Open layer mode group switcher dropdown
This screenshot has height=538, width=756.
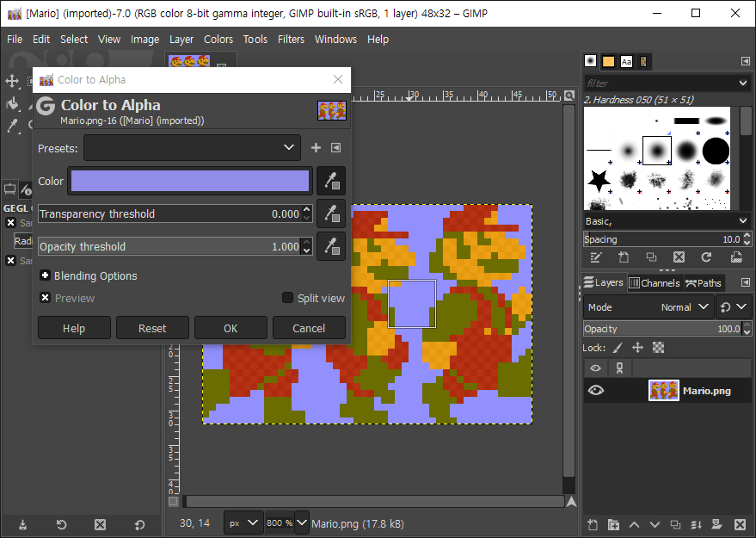point(734,307)
